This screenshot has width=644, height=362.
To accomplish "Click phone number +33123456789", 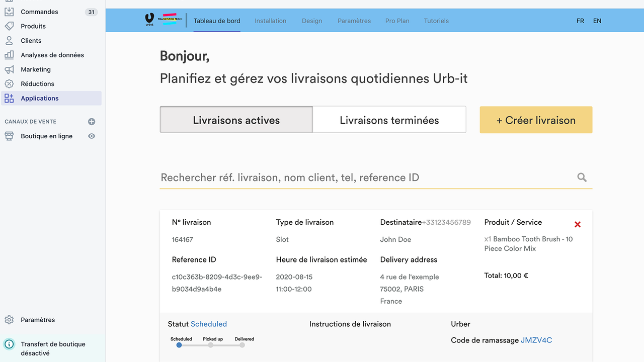I will tap(446, 222).
